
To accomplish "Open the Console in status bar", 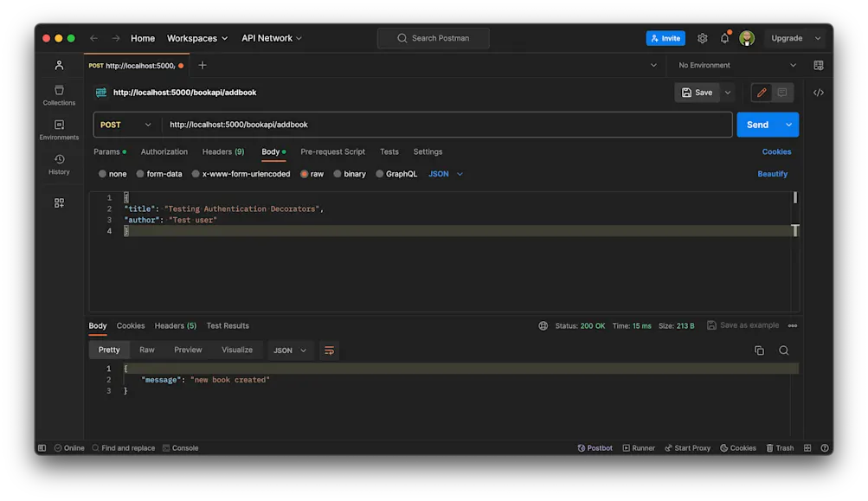I will [x=181, y=448].
